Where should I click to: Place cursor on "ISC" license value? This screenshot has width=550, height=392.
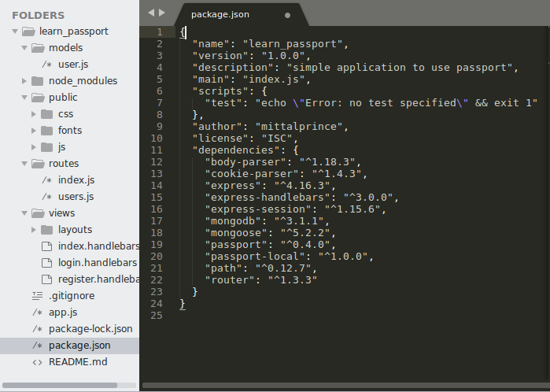tap(277, 139)
